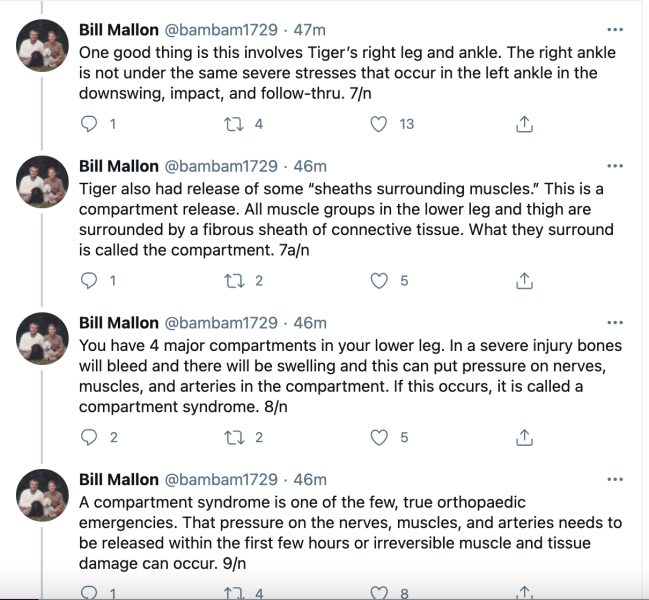
Task: Share the 8/n four compartments tweet
Action: point(523,437)
